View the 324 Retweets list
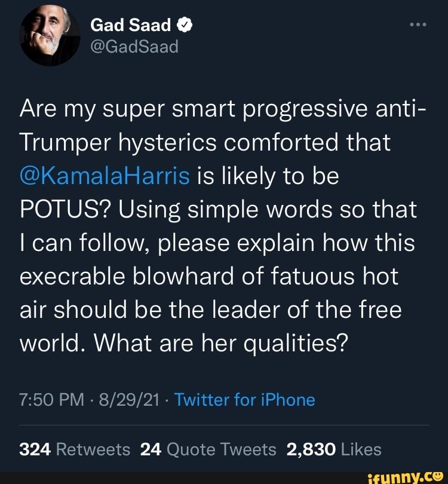Viewport: 448px width, 484px height. pyautogui.click(x=74, y=449)
